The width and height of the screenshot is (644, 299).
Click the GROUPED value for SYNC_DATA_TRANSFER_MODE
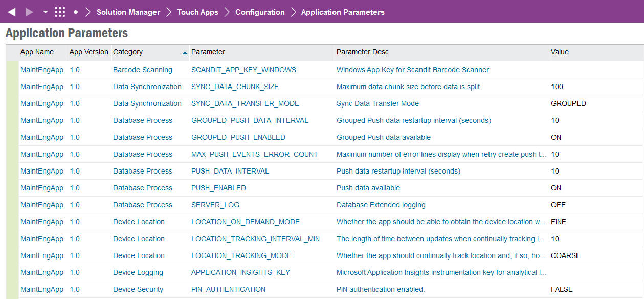click(568, 103)
